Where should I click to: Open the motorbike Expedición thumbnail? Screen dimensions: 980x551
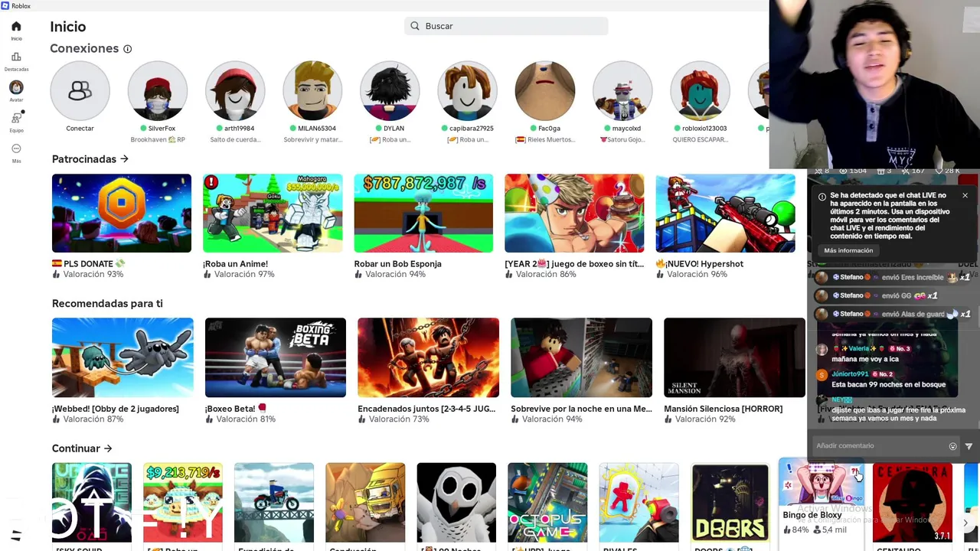(274, 503)
